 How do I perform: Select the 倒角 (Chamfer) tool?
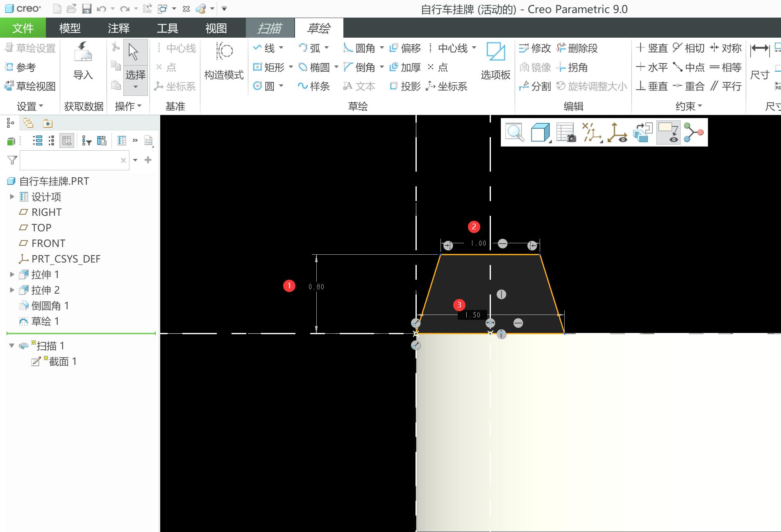359,67
